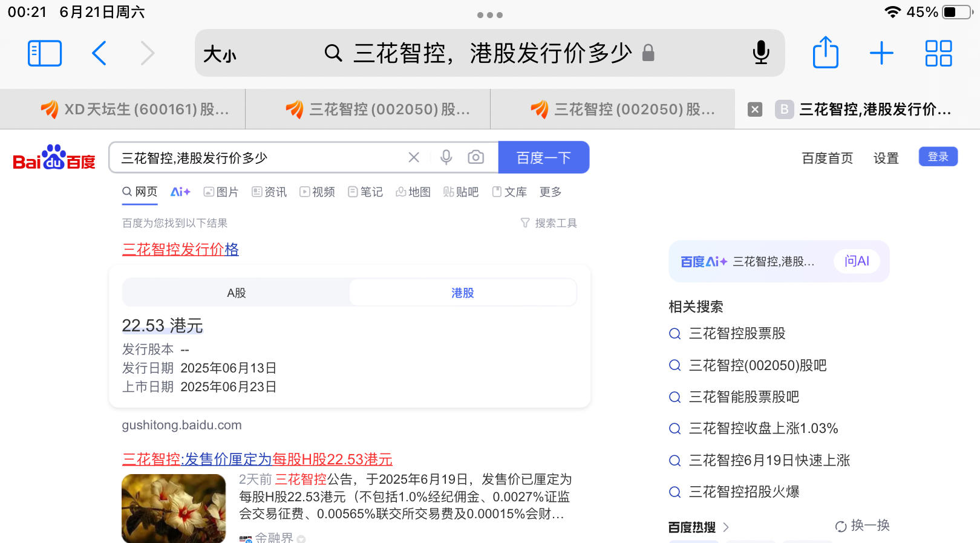The image size is (980, 543).
Task: Open Baidu image search camera icon
Action: 476,157
